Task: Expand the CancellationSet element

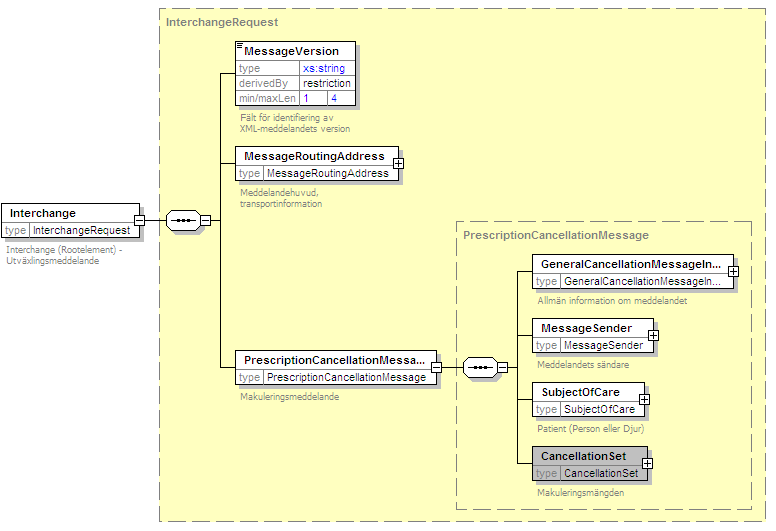Action: click(x=647, y=464)
